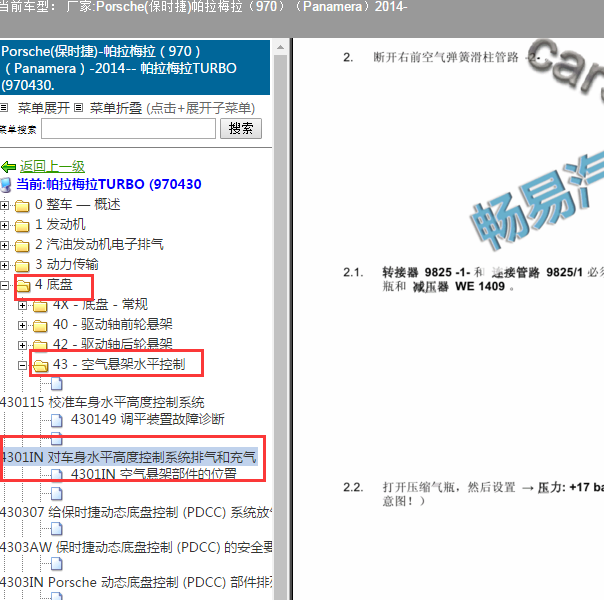Expand the 42 - 驱动轴后轮悬架 node

pyautogui.click(x=22, y=345)
